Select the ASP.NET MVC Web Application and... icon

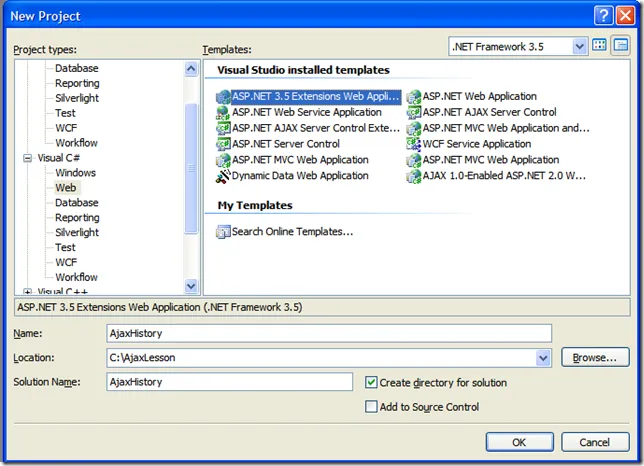[414, 129]
